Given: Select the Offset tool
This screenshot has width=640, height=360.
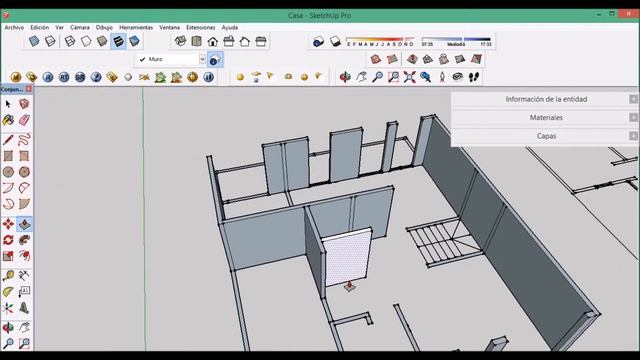Looking at the screenshot, I should (24, 256).
